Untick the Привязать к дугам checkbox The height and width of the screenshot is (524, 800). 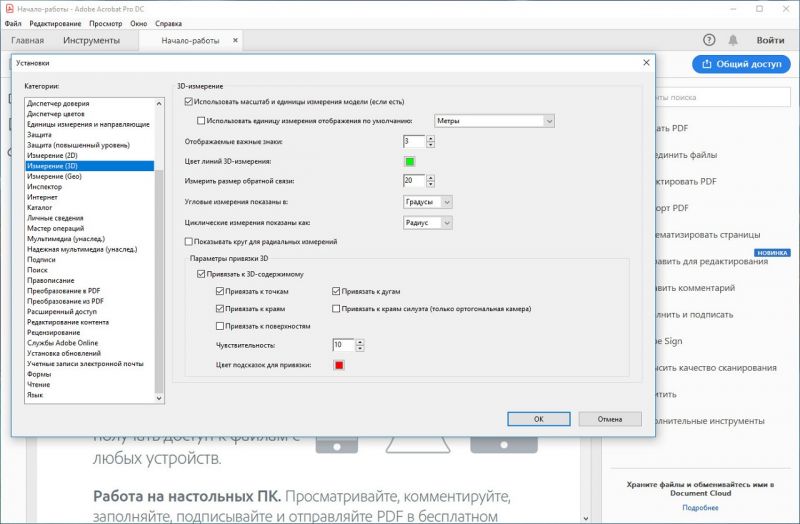(336, 291)
